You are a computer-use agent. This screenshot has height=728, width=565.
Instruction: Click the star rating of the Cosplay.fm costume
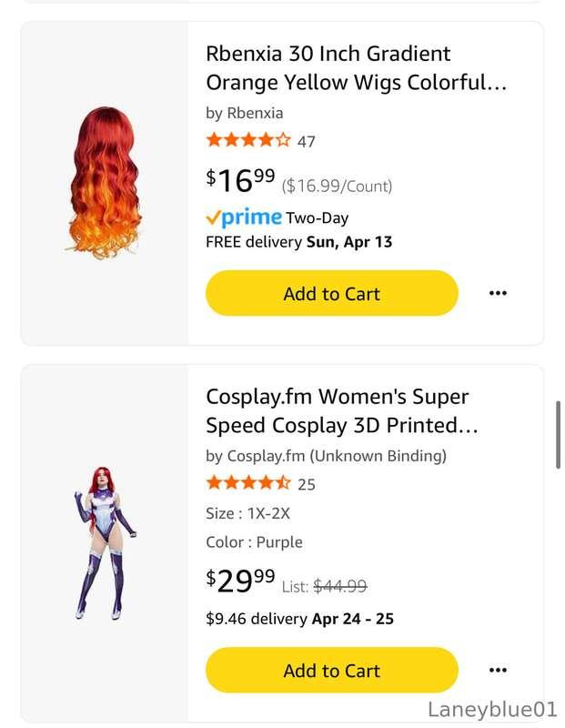coord(248,483)
